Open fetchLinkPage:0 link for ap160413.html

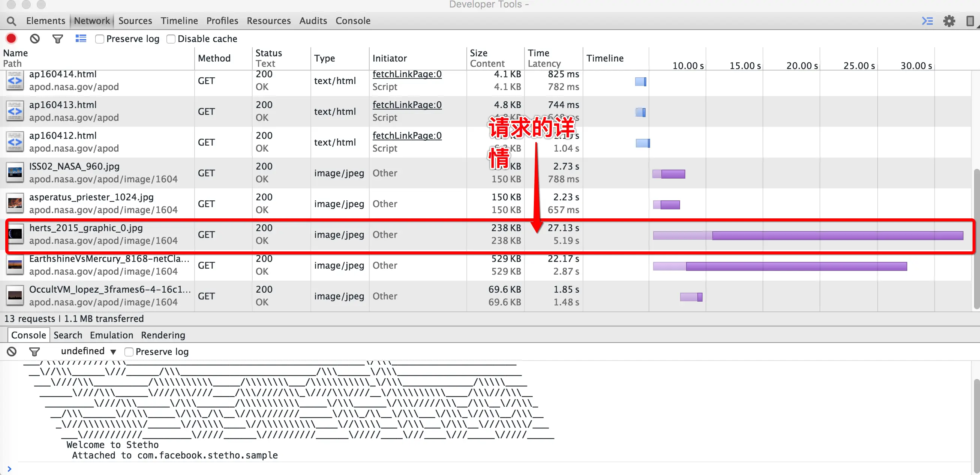point(407,105)
